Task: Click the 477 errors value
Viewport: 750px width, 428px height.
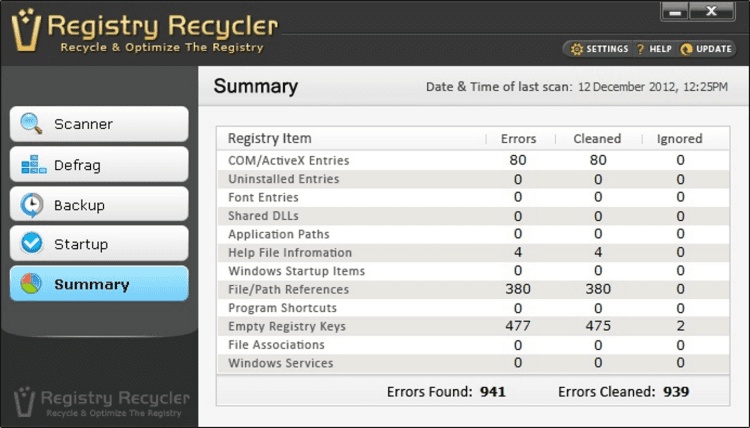Action: [x=518, y=326]
